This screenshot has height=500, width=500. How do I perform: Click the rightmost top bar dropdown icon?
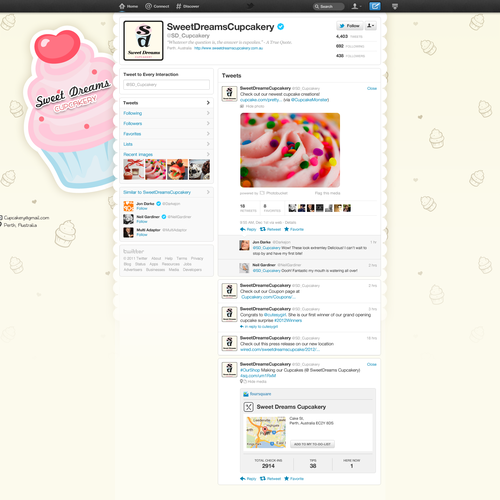(x=395, y=6)
